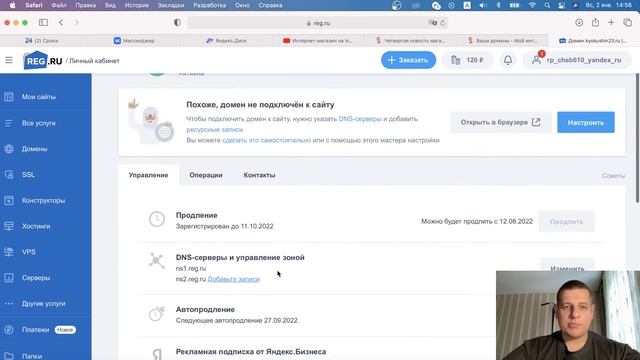Screen dimensions: 640x360
Task: Click Открыть в браузере button
Action: 500,122
